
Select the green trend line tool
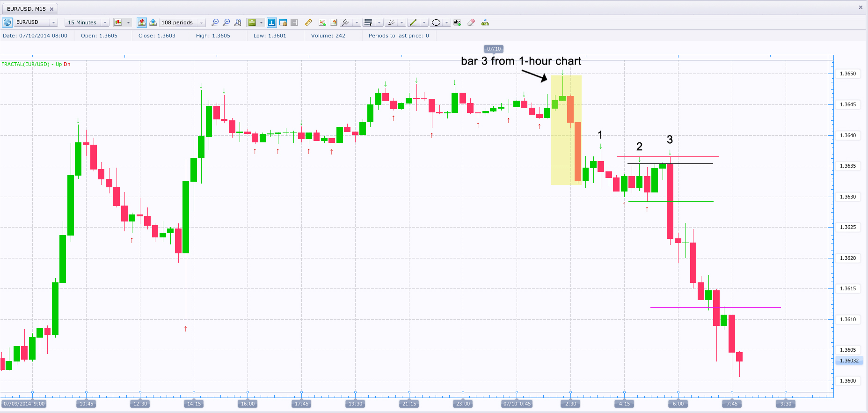(x=413, y=22)
